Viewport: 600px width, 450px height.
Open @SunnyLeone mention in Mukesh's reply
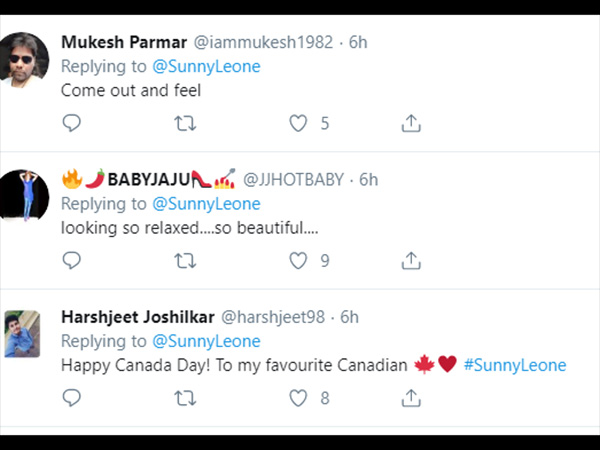(x=206, y=67)
